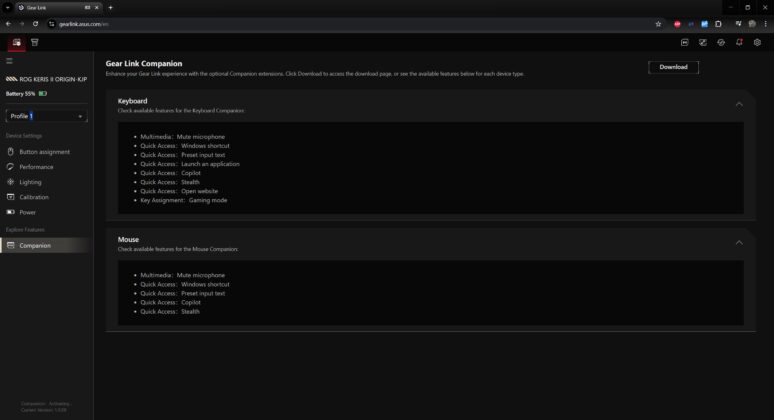774x420 pixels.
Task: Click Keyboard item Quick Access: Preset input text
Action: point(183,155)
